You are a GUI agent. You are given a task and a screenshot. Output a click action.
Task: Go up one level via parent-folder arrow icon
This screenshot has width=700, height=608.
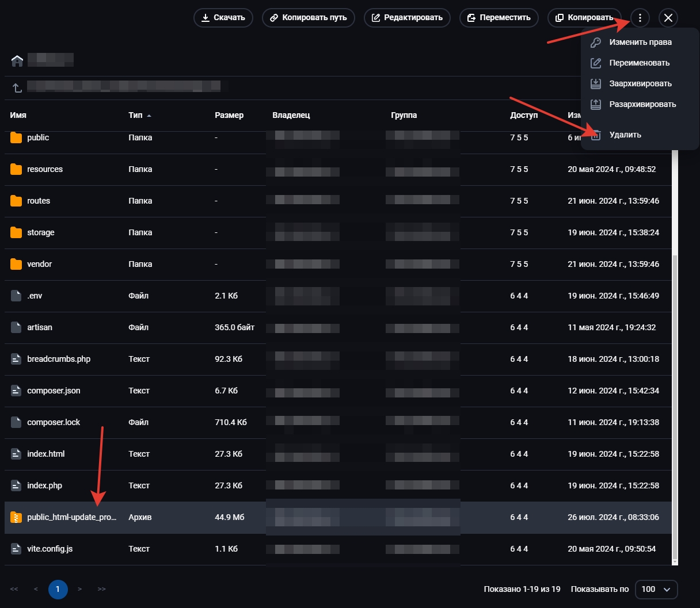[x=17, y=87]
